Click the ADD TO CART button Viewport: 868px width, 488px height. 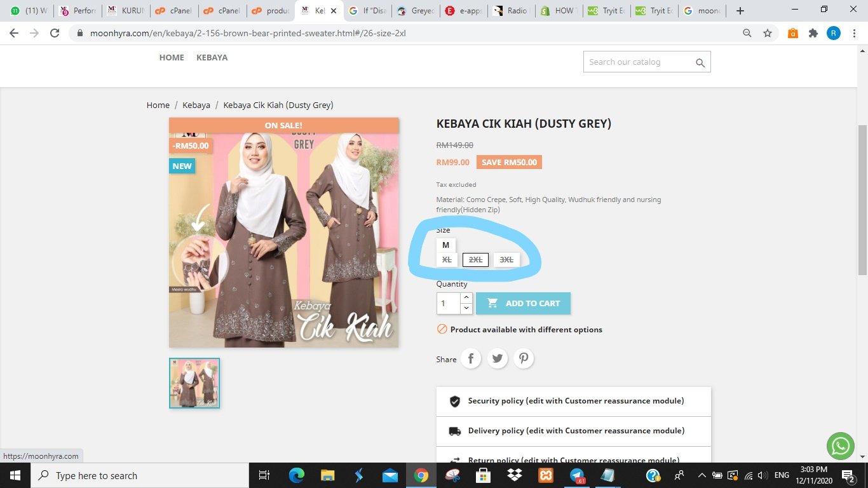point(523,303)
